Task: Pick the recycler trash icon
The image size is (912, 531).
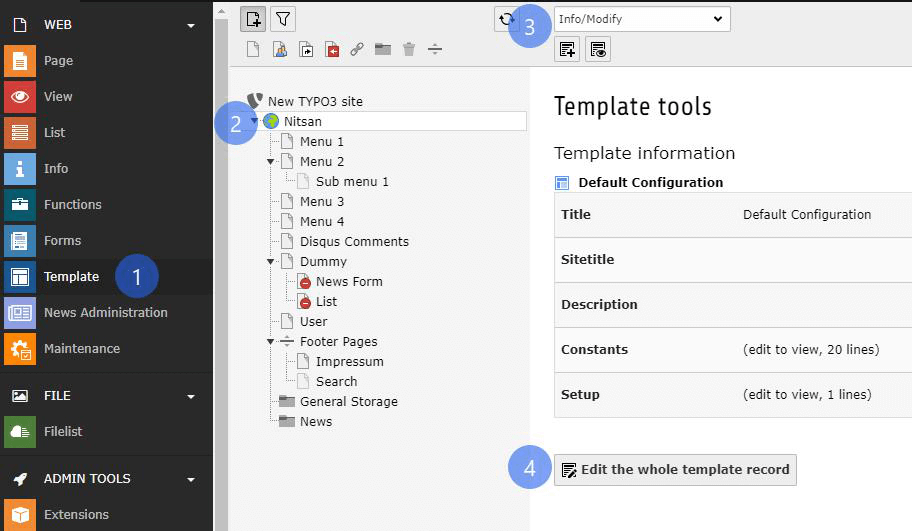Action: click(409, 49)
